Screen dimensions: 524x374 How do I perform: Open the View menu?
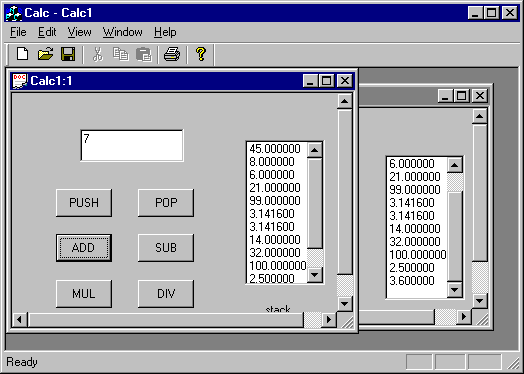(x=80, y=32)
